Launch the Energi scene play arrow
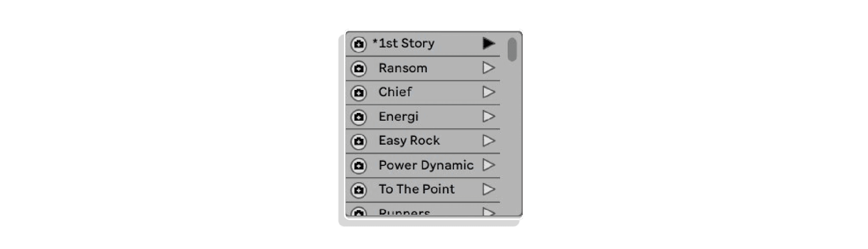 489,116
